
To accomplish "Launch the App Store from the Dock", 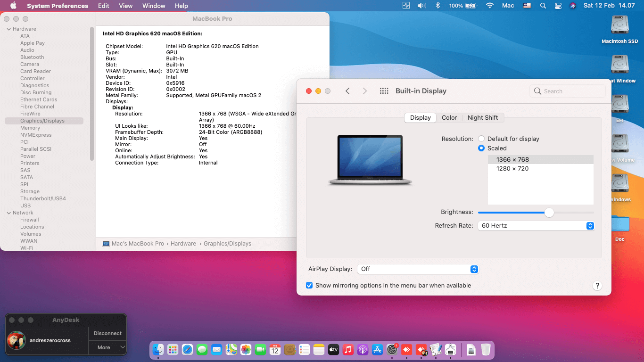I will [377, 349].
